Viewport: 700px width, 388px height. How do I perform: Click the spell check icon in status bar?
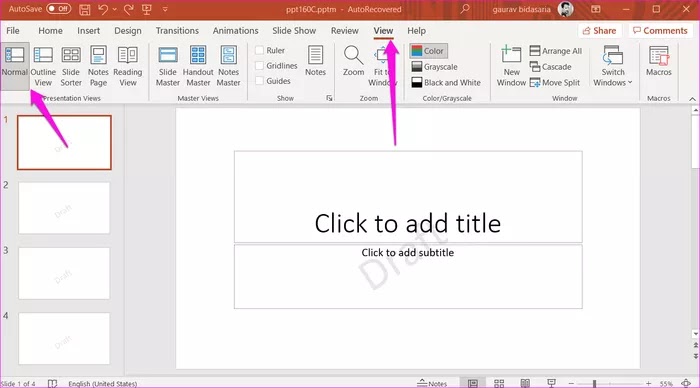point(52,383)
